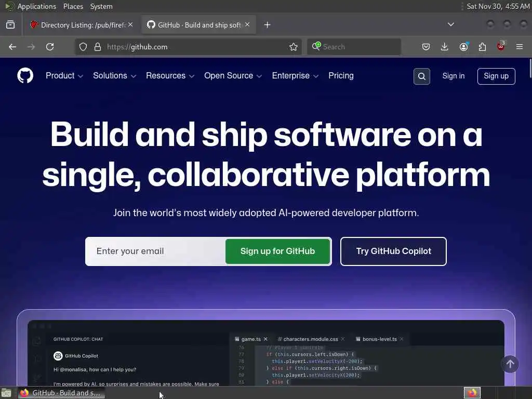This screenshot has height=399, width=532.
Task: Expand the Enterprise dropdown menu
Action: click(x=295, y=76)
